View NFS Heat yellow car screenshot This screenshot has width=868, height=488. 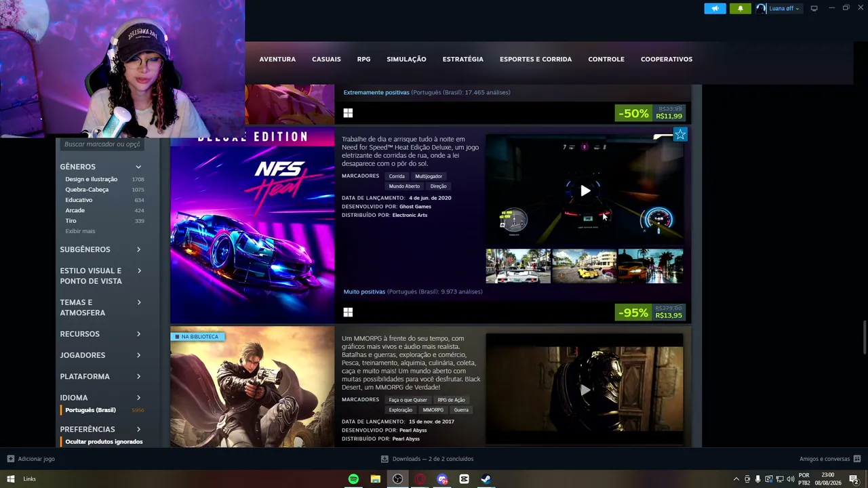(584, 266)
